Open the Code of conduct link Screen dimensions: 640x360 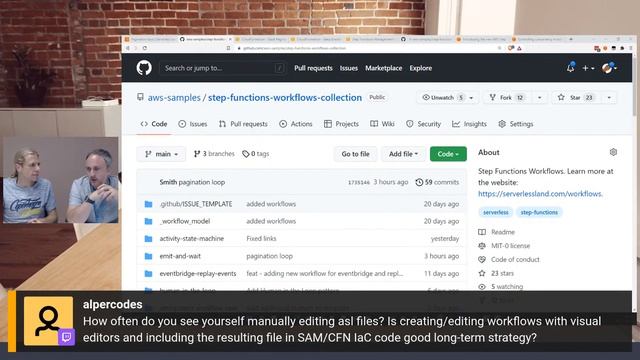click(x=509, y=260)
